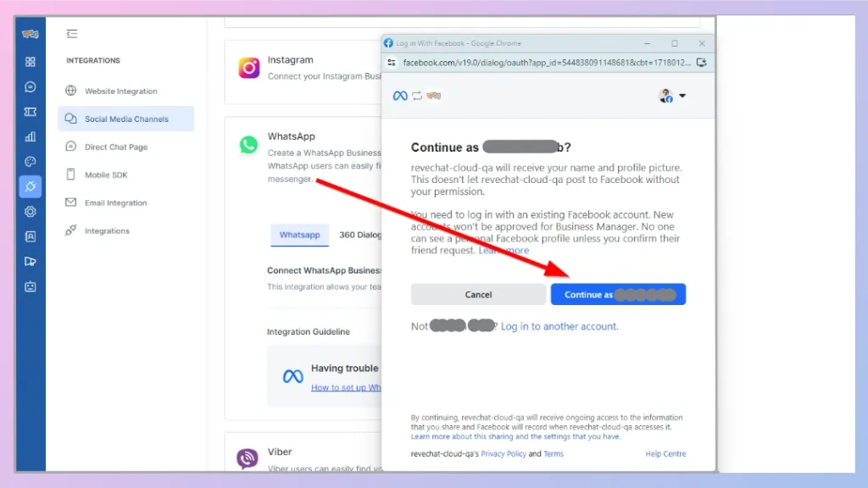Open the How to set up guide link

click(346, 387)
